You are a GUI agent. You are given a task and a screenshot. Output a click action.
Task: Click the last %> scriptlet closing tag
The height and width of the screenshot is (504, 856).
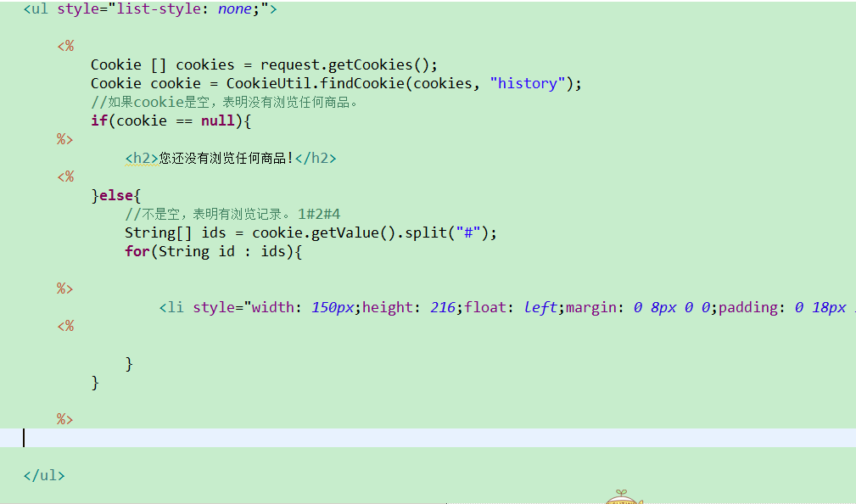[x=65, y=419]
